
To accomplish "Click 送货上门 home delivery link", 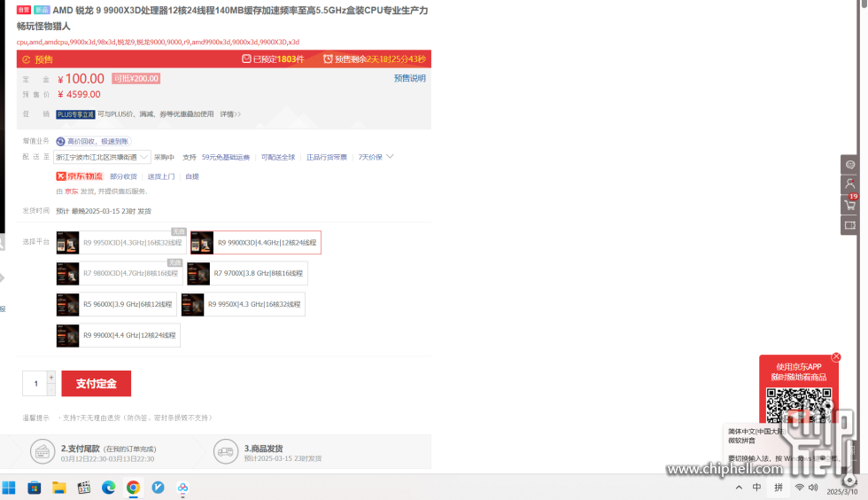I will pyautogui.click(x=161, y=176).
